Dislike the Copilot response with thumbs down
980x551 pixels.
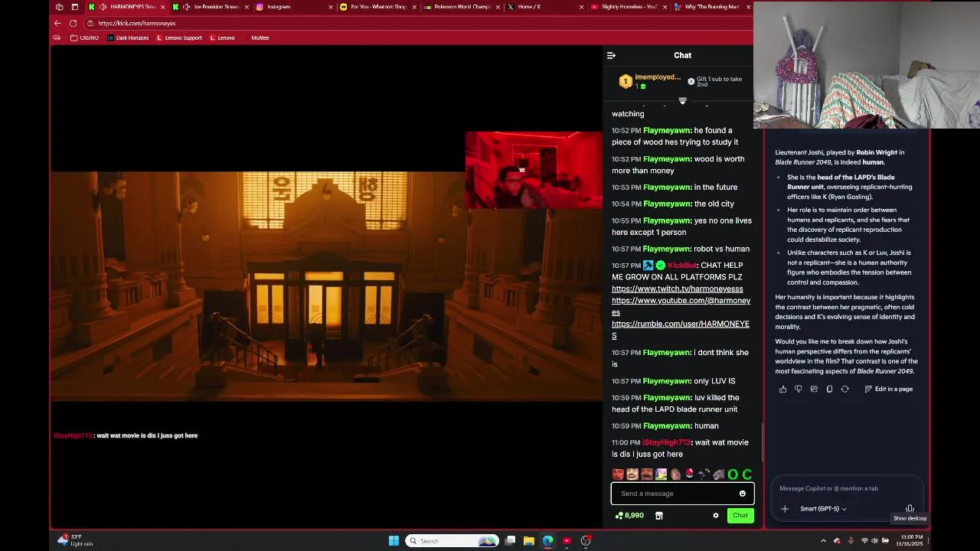[798, 389]
